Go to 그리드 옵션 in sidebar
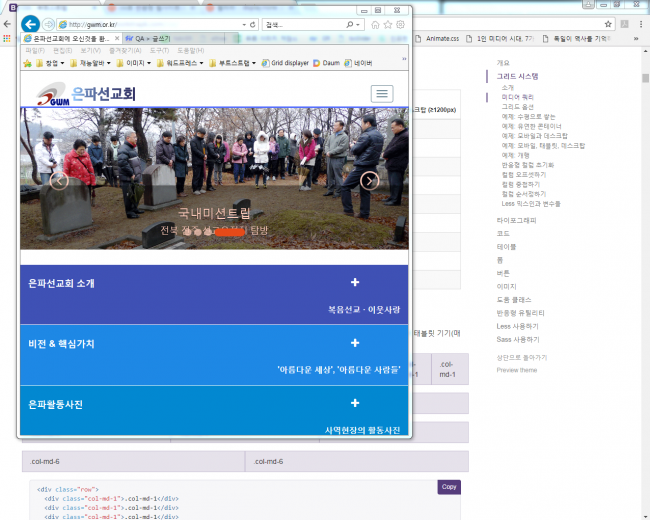650x520 pixels. (x=517, y=107)
